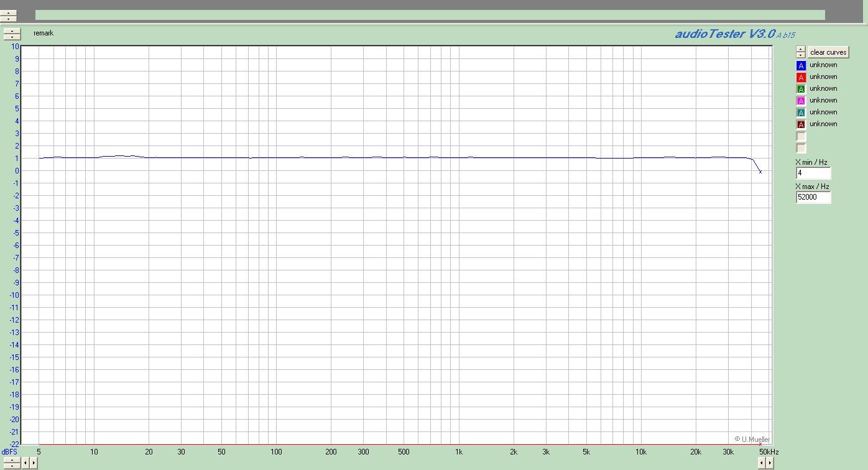Click left arrow below 50kHz label
Image resolution: width=868 pixels, height=470 pixels.
point(762,463)
